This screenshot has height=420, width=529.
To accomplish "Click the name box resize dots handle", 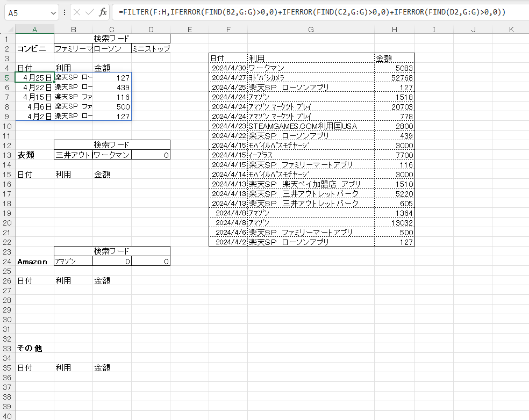I will point(65,12).
